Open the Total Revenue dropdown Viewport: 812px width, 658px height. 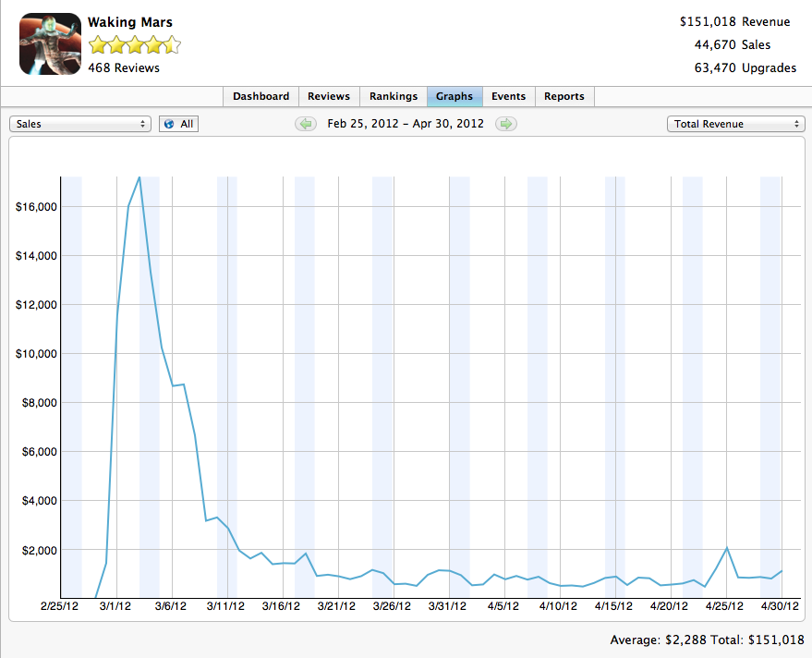[736, 124]
